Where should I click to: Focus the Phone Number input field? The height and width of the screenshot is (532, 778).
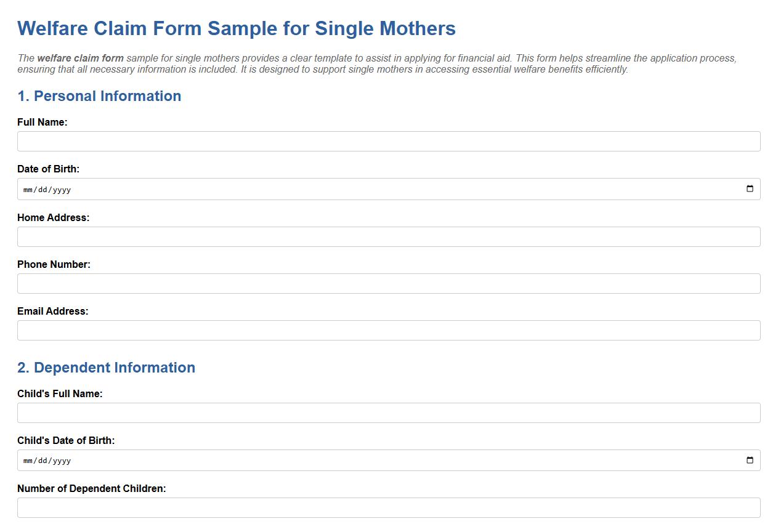point(388,283)
